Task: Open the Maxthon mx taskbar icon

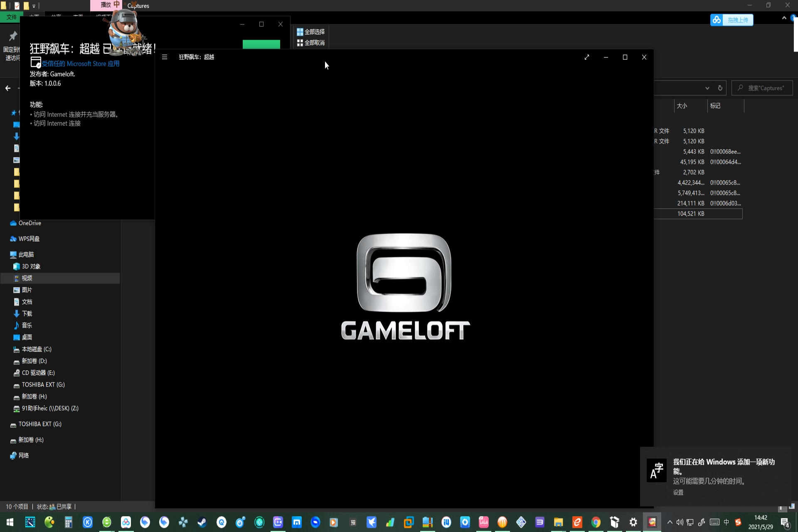Action: click(297, 522)
